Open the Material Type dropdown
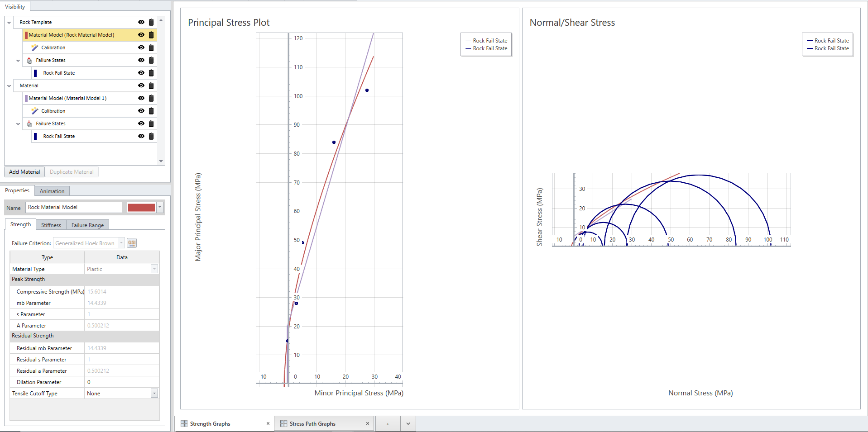Image resolution: width=868 pixels, height=432 pixels. (154, 269)
